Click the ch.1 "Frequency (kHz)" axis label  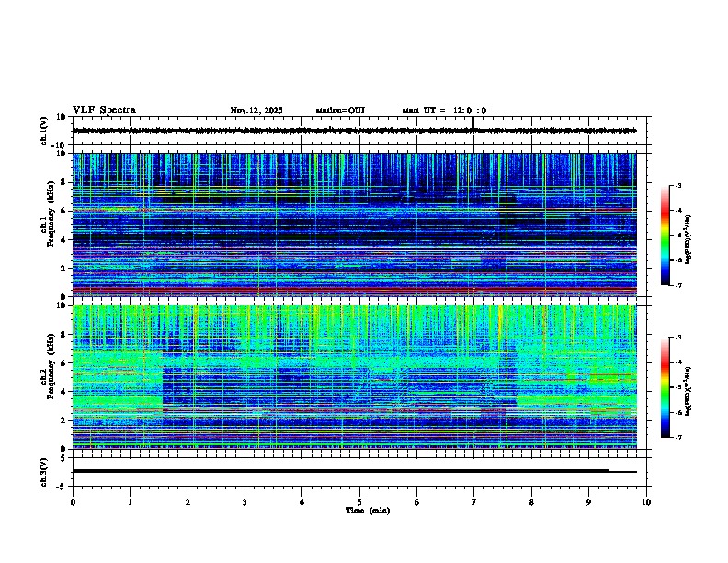pyautogui.click(x=51, y=213)
